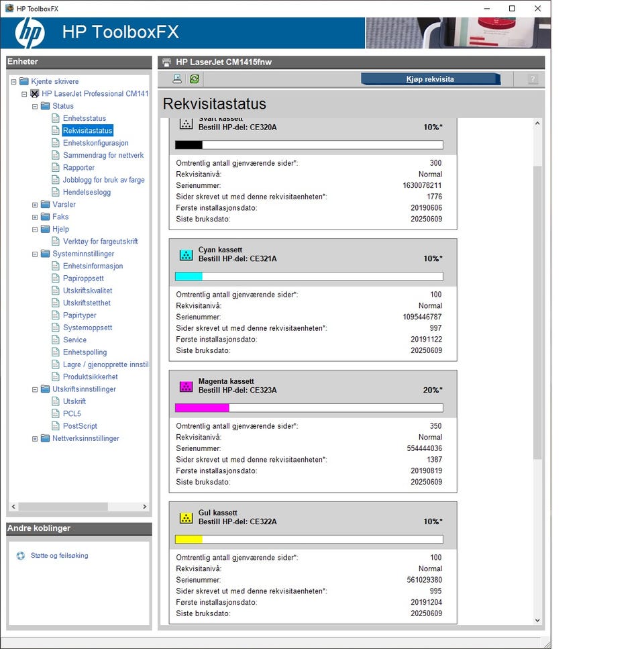The height and width of the screenshot is (649, 644).
Task: Click the green refresh icon in toolbar
Action: tap(195, 79)
